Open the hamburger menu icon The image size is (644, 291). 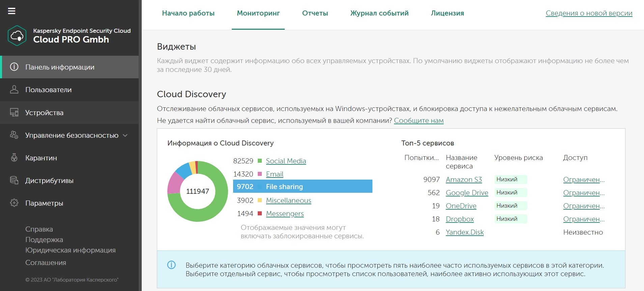point(11,11)
